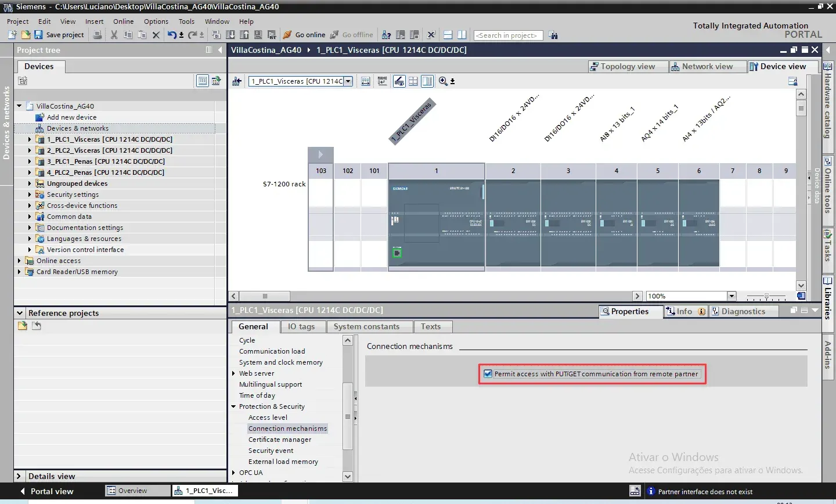The height and width of the screenshot is (504, 836).
Task: Click the Search in project field
Action: coord(508,35)
